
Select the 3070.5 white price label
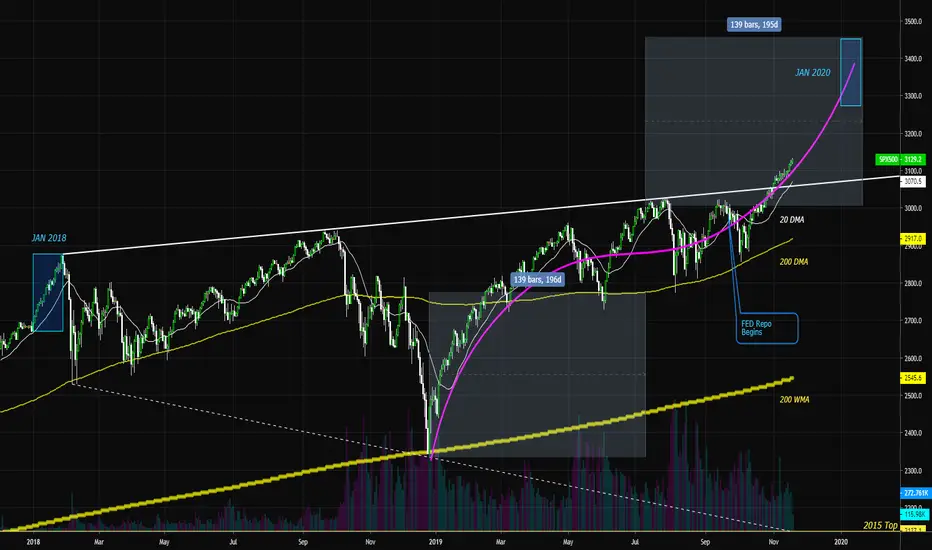pyautogui.click(x=913, y=181)
